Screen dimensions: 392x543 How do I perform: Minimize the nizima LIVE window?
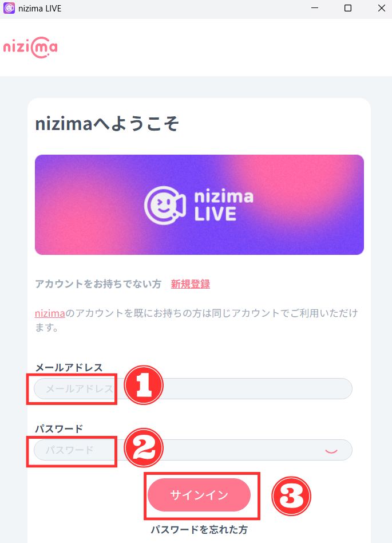click(x=314, y=9)
